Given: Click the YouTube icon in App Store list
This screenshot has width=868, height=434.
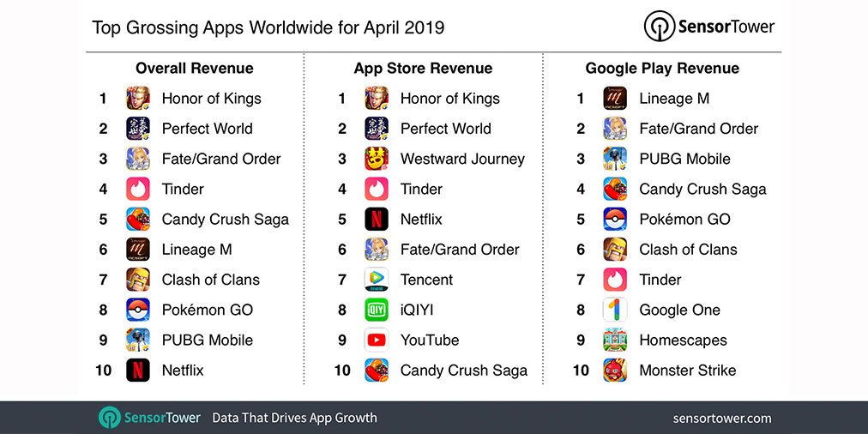Looking at the screenshot, I should [x=377, y=340].
